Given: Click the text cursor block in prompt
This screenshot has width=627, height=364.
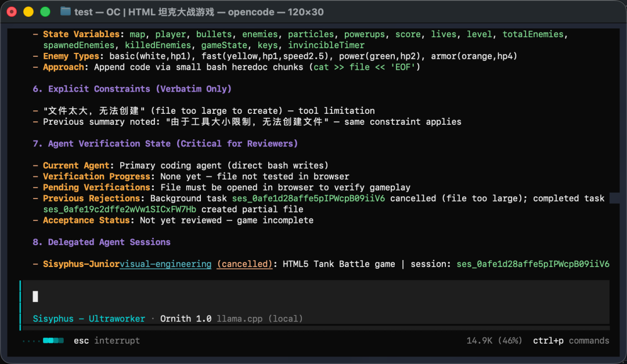Looking at the screenshot, I should coord(35,297).
